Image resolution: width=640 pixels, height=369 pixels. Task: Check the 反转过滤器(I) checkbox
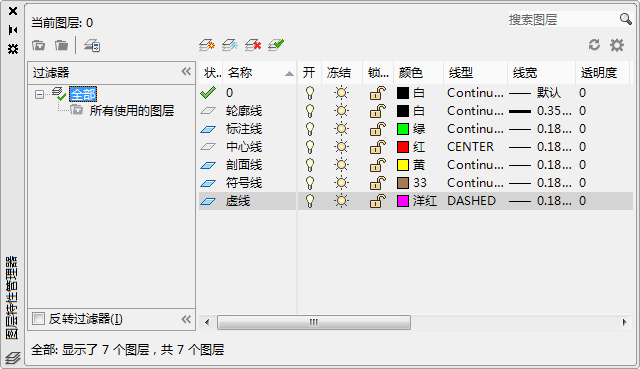click(38, 318)
